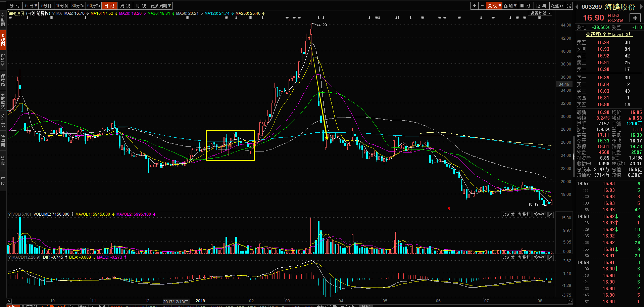Select 日线 daily period
The height and width of the screenshot is (307, 644).
(109, 6)
